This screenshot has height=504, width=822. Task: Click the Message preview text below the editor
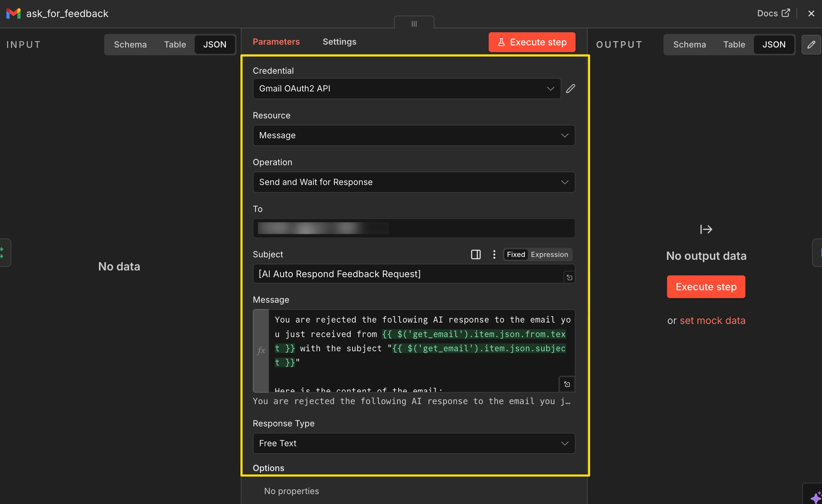tap(412, 401)
